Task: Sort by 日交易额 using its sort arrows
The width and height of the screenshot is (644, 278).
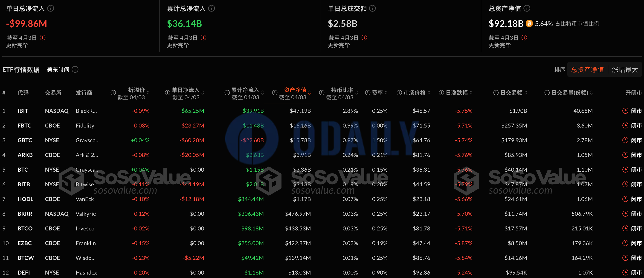Action: (x=526, y=93)
